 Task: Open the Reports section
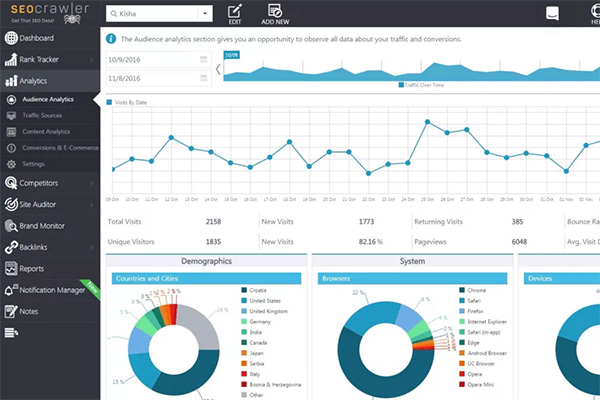[x=31, y=268]
